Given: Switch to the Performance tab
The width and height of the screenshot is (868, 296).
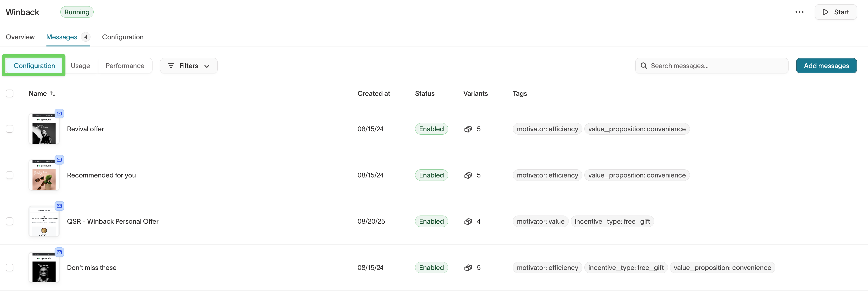Looking at the screenshot, I should pyautogui.click(x=125, y=65).
